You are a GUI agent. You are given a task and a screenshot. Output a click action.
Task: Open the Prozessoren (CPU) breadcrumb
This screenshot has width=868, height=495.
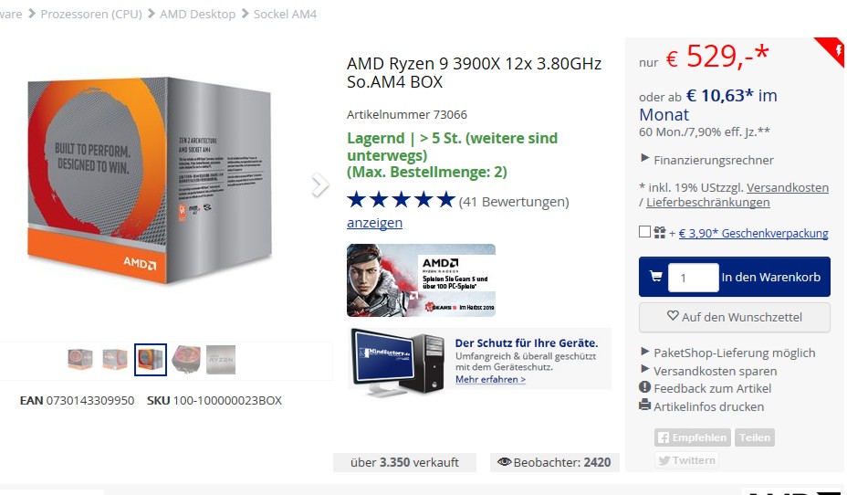(91, 14)
